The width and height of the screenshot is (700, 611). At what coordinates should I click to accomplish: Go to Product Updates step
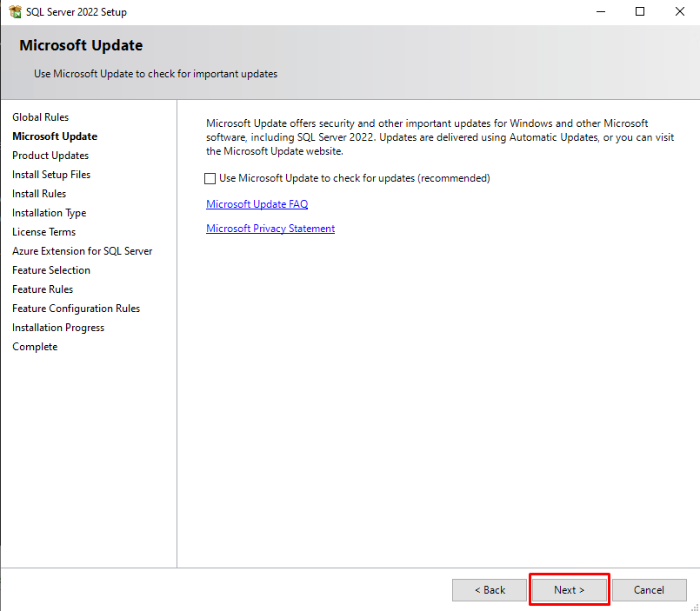50,156
